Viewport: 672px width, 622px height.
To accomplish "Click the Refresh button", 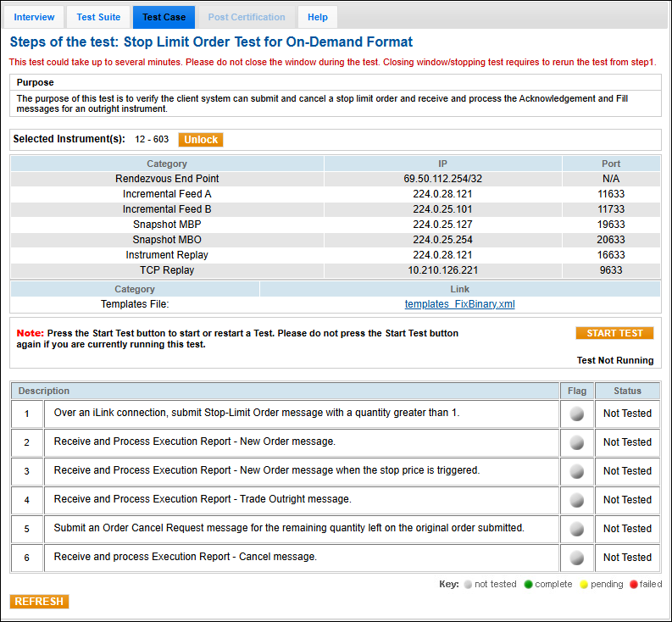I will point(39,602).
